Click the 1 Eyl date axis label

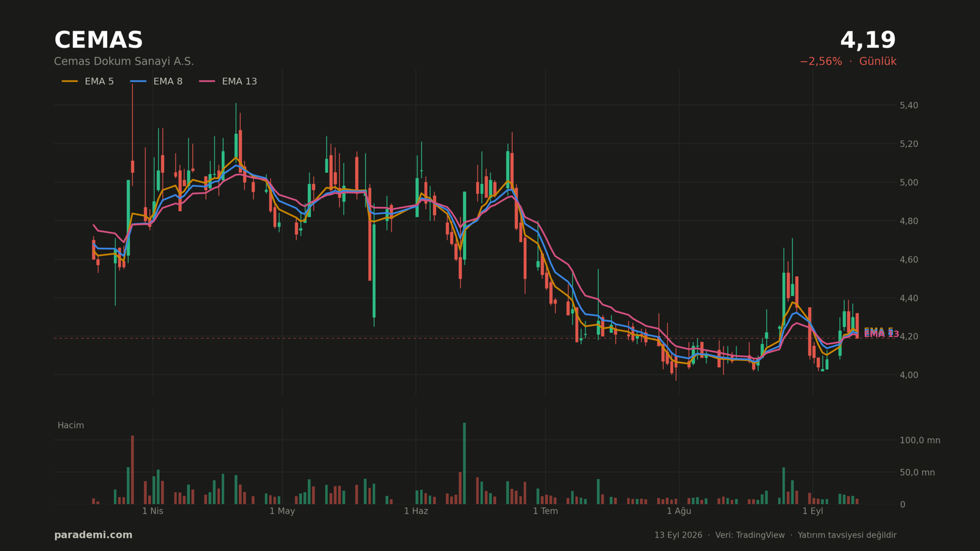[813, 511]
